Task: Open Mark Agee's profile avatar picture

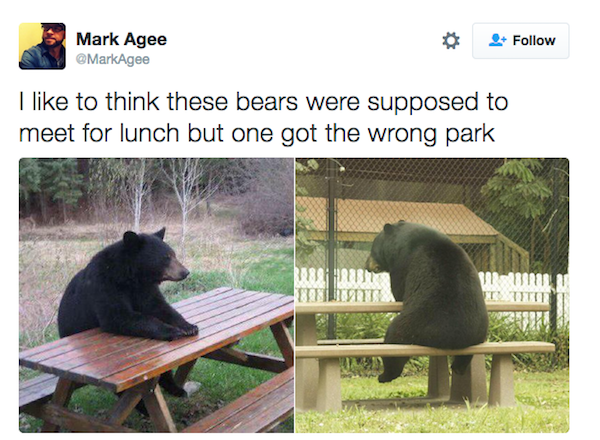Action: click(42, 46)
